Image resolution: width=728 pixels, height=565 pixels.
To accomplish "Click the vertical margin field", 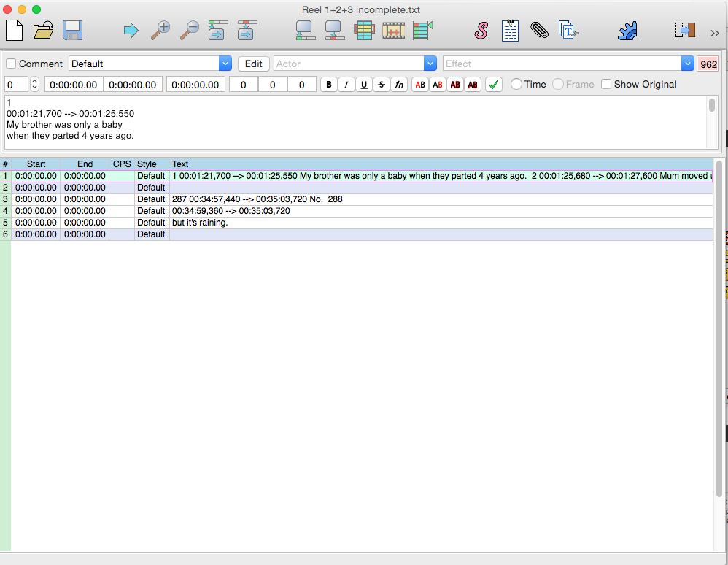I will click(302, 85).
